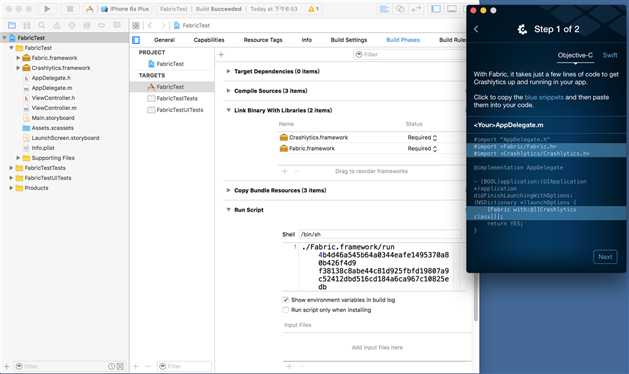Open the Breakpoint navigator icon
Image resolution: width=629 pixels, height=374 pixels.
point(101,25)
